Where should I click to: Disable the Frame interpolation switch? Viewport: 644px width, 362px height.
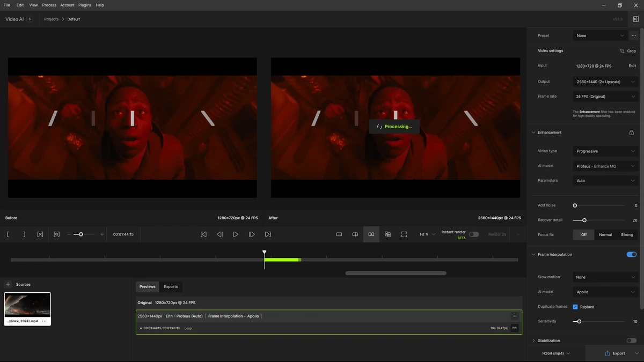[631, 255]
